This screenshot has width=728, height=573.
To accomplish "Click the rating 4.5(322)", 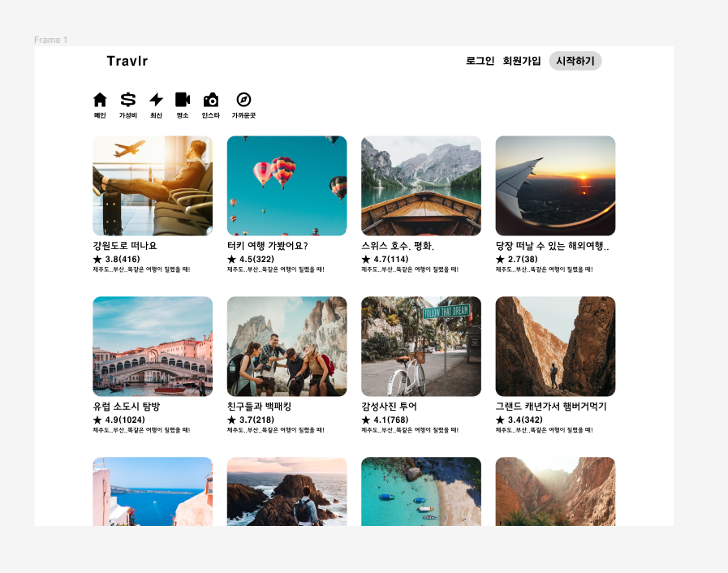I will pyautogui.click(x=256, y=259).
